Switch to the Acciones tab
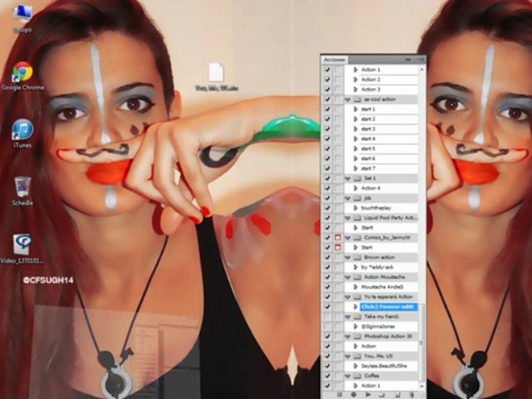This screenshot has width=532, height=399. pyautogui.click(x=334, y=59)
